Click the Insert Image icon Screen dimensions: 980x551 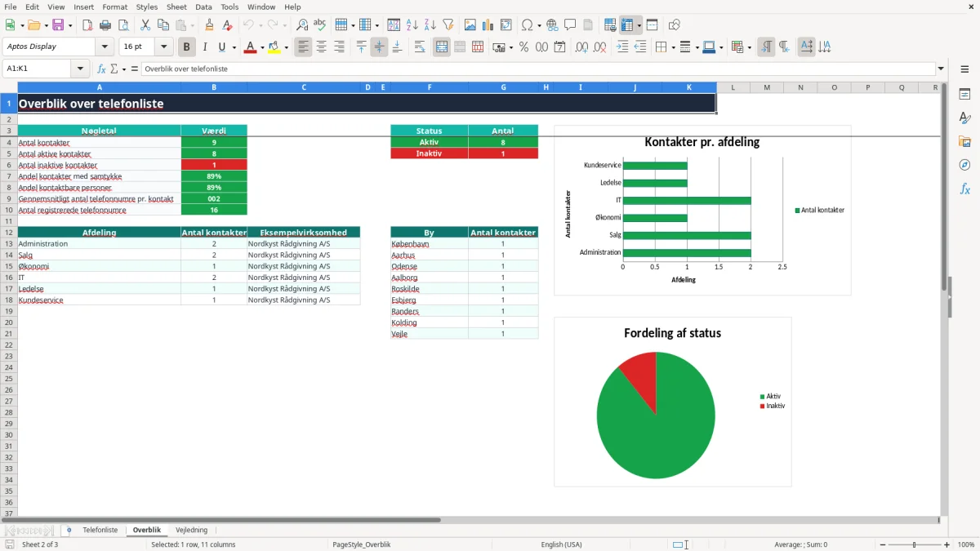(x=470, y=25)
